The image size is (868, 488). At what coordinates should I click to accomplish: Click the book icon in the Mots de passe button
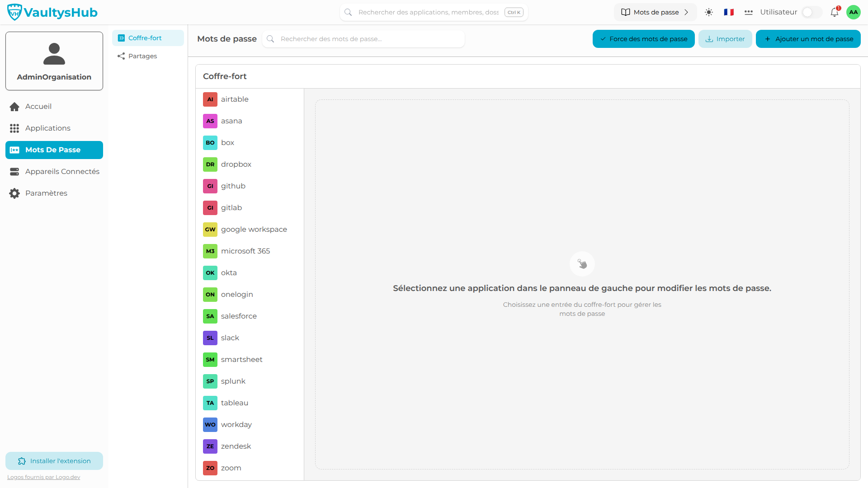(x=626, y=12)
